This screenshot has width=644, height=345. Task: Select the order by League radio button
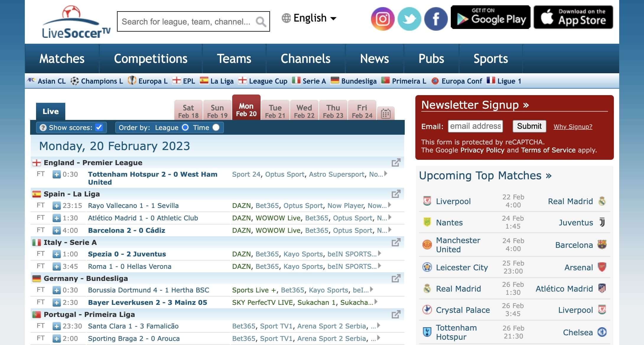(x=185, y=127)
